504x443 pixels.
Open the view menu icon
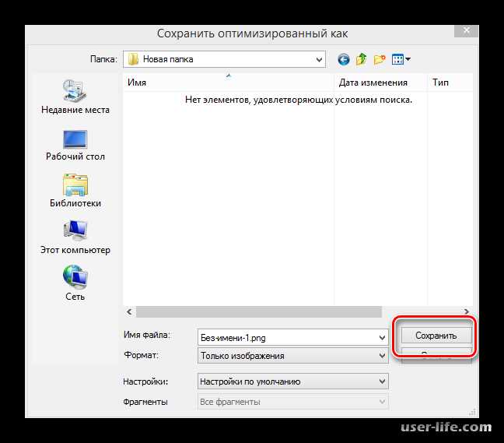[x=401, y=59]
